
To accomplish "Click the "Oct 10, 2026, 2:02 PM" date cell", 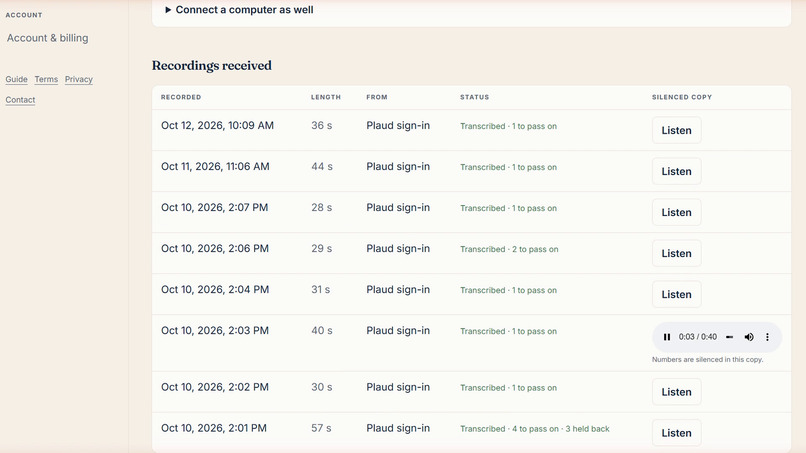I will (215, 387).
